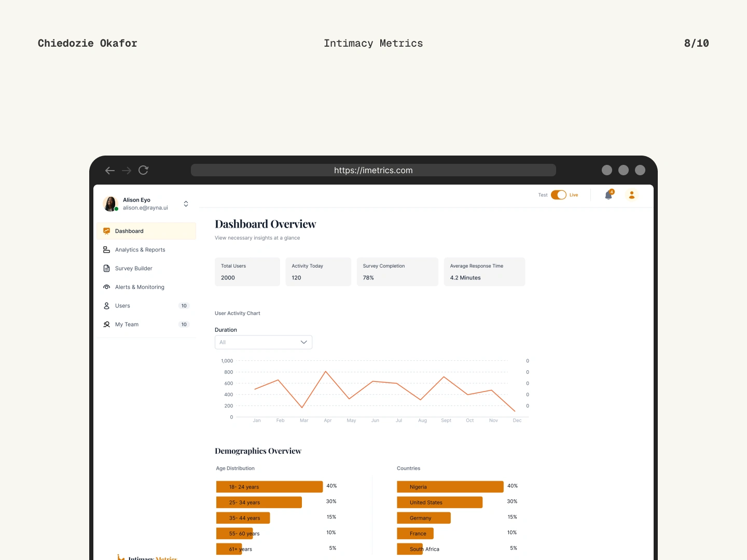This screenshot has width=747, height=560.
Task: Open the Survey Builder menu entry
Action: coord(134,268)
